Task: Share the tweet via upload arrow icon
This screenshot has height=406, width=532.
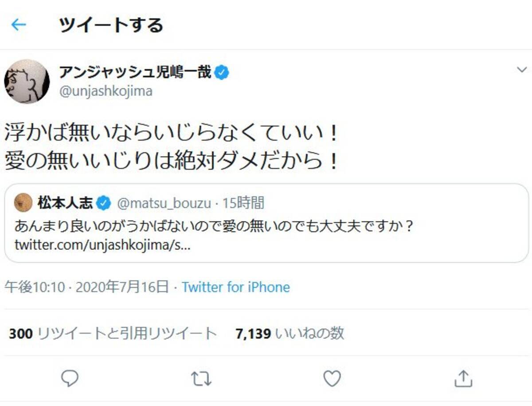Action: (463, 378)
